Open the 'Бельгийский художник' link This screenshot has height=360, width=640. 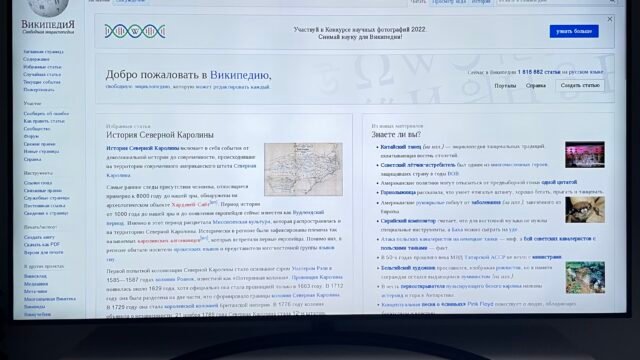(408, 268)
